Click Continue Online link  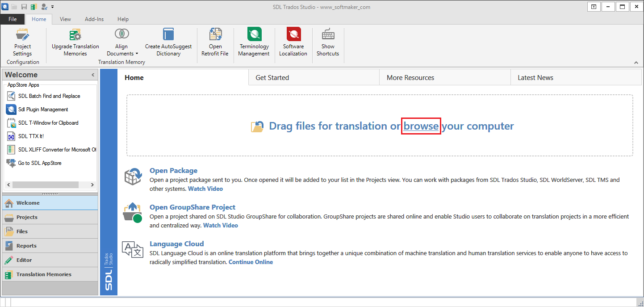tap(251, 262)
